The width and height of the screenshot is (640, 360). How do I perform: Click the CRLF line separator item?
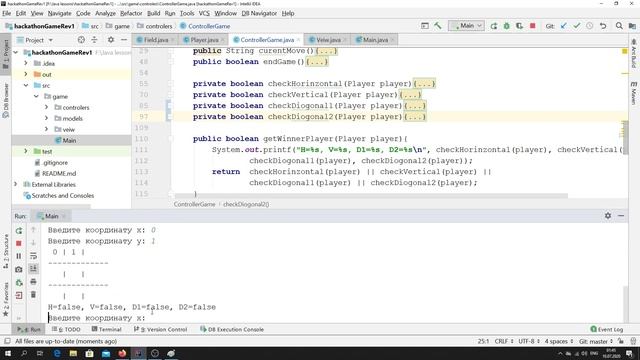[504, 341]
